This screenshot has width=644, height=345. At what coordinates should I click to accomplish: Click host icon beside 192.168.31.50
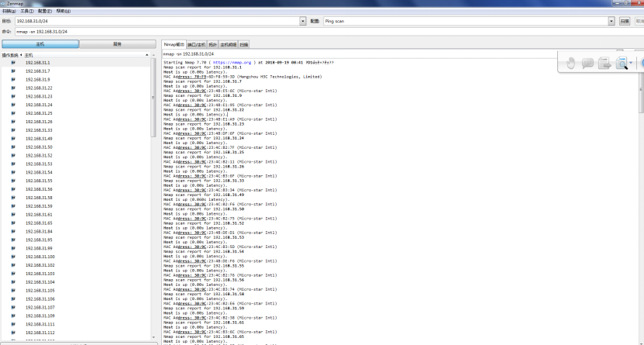pyautogui.click(x=13, y=147)
